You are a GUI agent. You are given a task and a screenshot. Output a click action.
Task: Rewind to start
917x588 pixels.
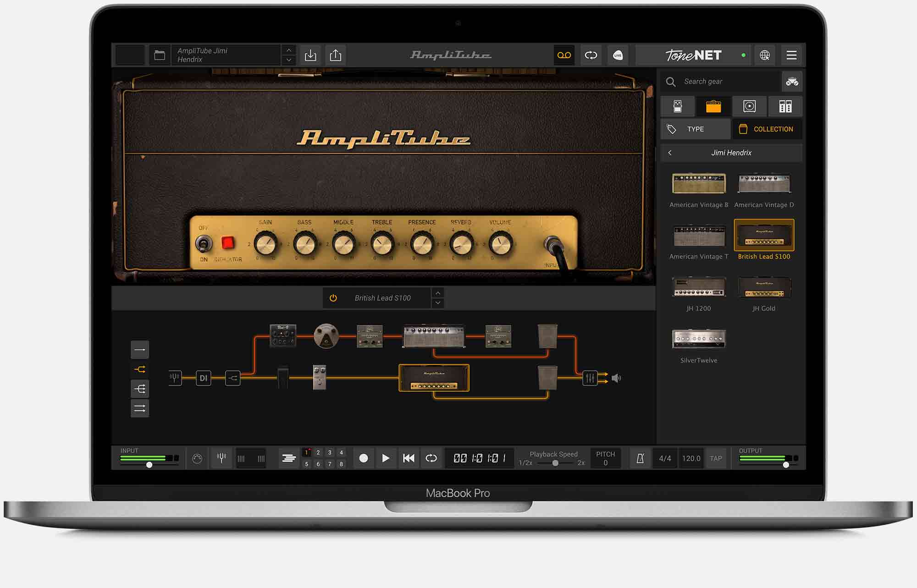409,458
